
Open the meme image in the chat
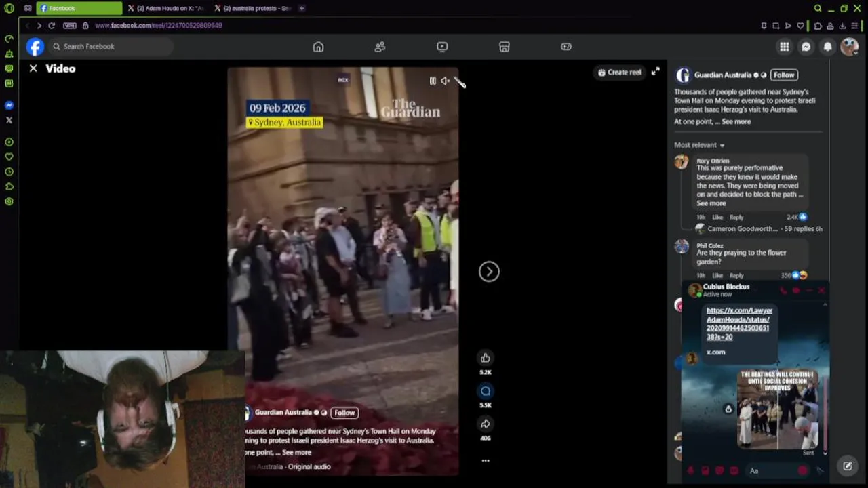[778, 409]
